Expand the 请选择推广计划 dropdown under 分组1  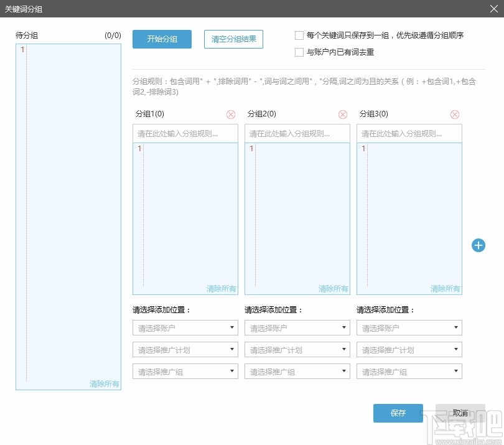[185, 349]
